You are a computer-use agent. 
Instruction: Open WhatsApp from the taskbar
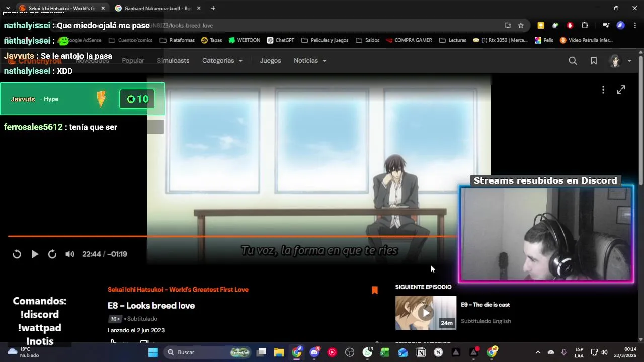368,352
